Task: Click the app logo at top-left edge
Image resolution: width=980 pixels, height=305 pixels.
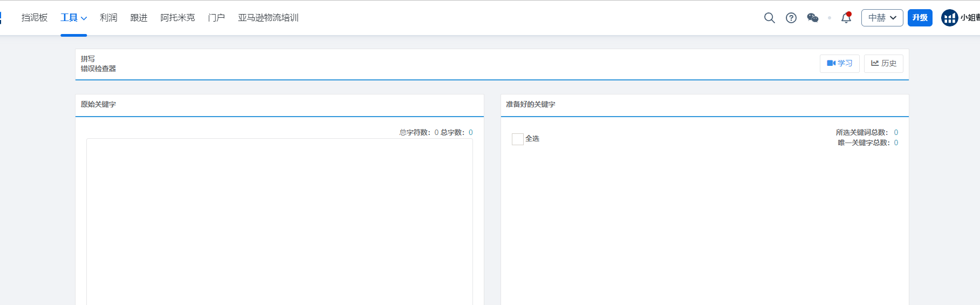Action: [x=1, y=18]
